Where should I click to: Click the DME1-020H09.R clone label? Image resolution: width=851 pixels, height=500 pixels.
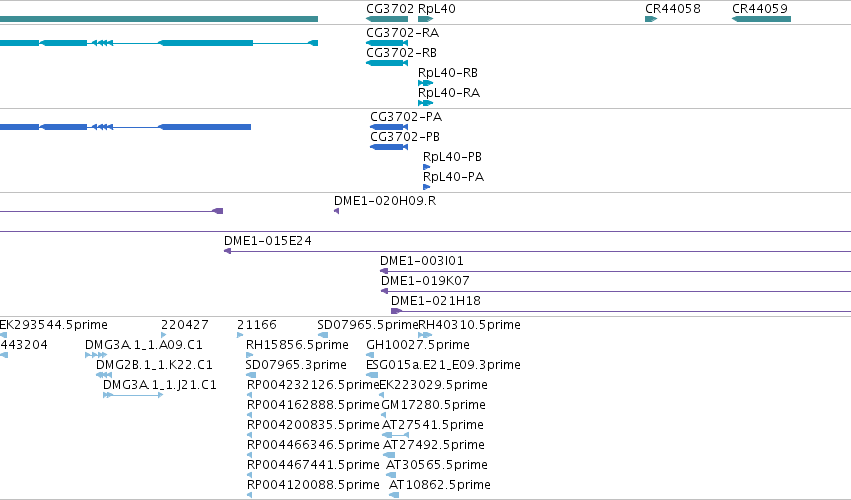(x=385, y=201)
